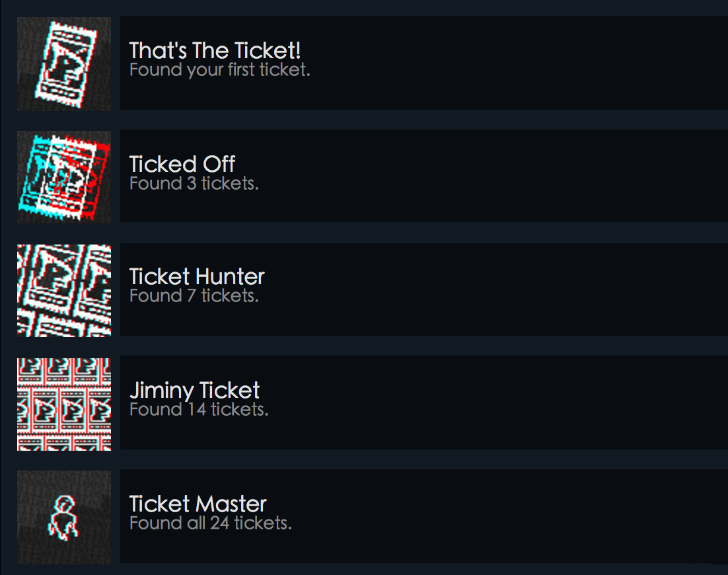Viewport: 728px width, 575px height.
Task: Click the 'Found 14 tickets.' description
Action: click(199, 410)
